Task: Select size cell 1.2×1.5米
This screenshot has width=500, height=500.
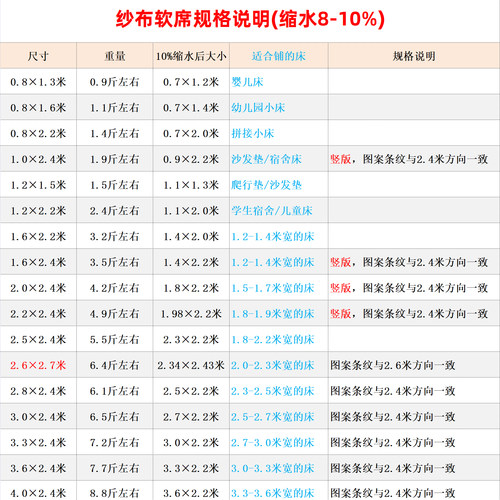Action: (38, 185)
